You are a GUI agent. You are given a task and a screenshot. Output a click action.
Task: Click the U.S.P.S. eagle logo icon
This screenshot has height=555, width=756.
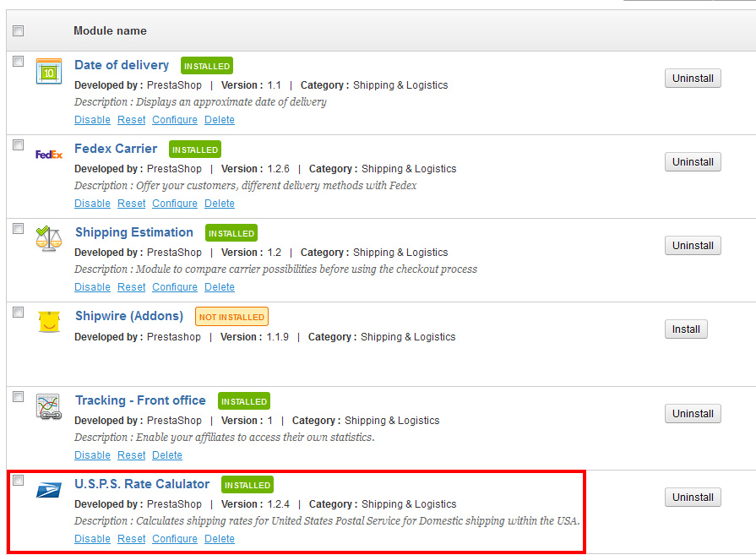pyautogui.click(x=49, y=490)
